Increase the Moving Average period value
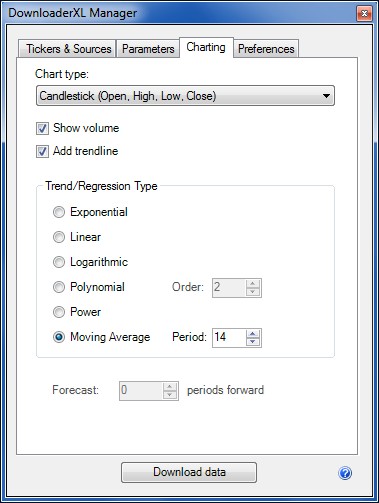 coord(253,334)
